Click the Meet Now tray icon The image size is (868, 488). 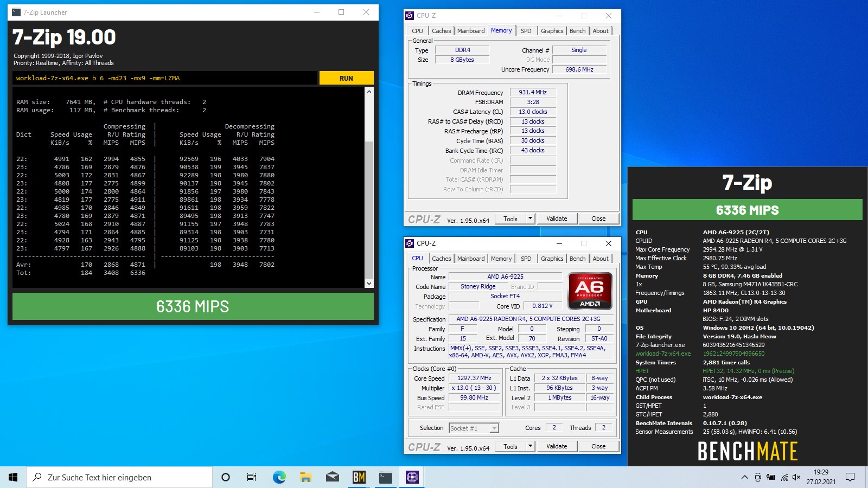tap(758, 477)
